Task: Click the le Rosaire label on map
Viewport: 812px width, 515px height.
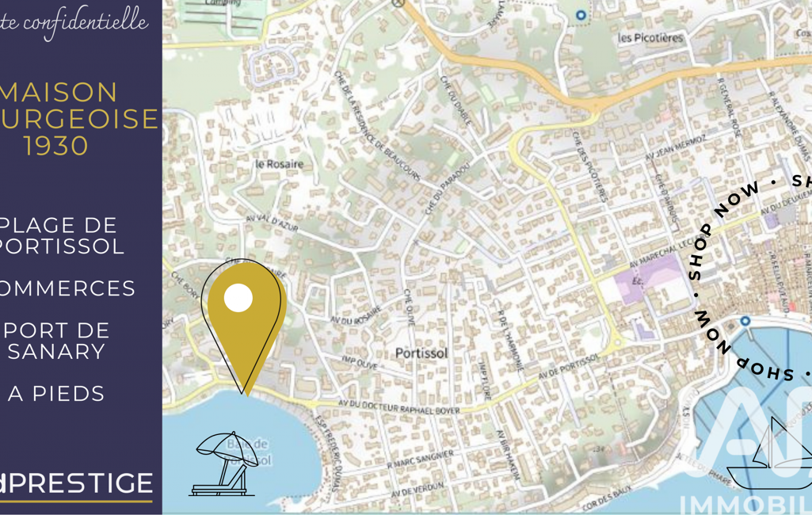Action: click(x=279, y=164)
